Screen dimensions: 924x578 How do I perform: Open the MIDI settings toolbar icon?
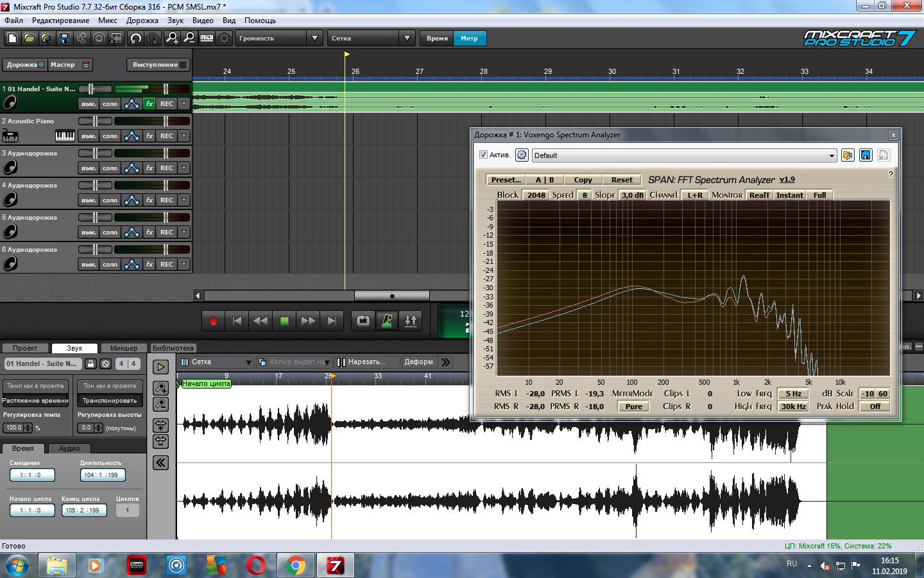pos(207,39)
